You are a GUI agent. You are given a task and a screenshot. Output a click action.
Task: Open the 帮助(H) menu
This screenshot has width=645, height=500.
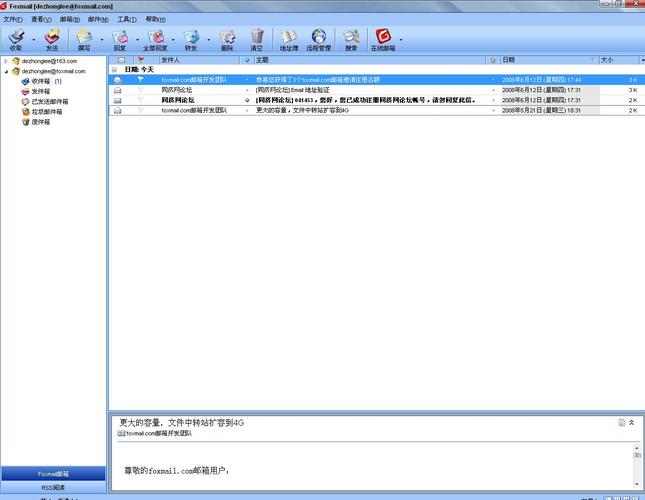(155, 19)
